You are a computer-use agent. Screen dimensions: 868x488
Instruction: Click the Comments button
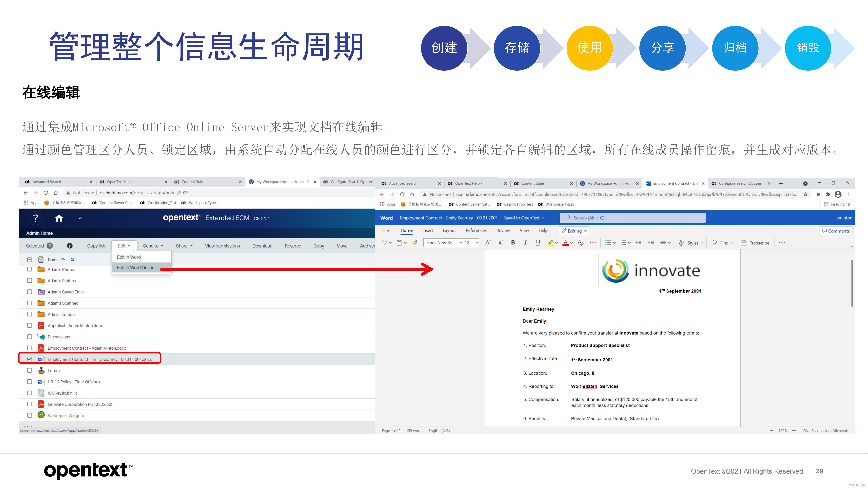[x=836, y=231]
